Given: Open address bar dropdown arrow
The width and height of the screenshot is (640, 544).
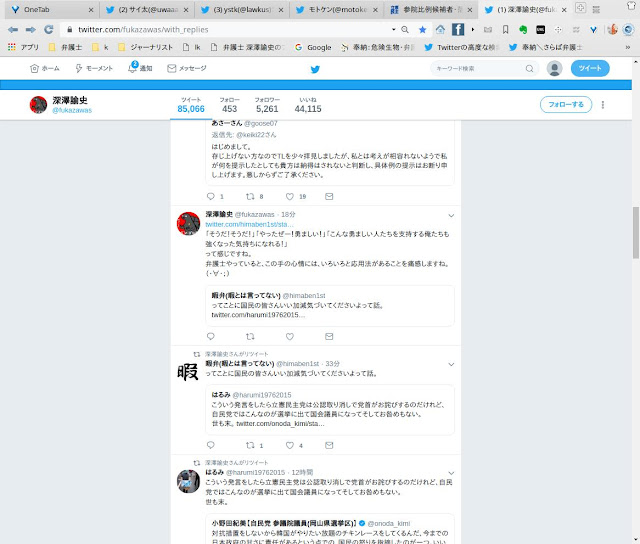Looking at the screenshot, I should pyautogui.click(x=393, y=29).
